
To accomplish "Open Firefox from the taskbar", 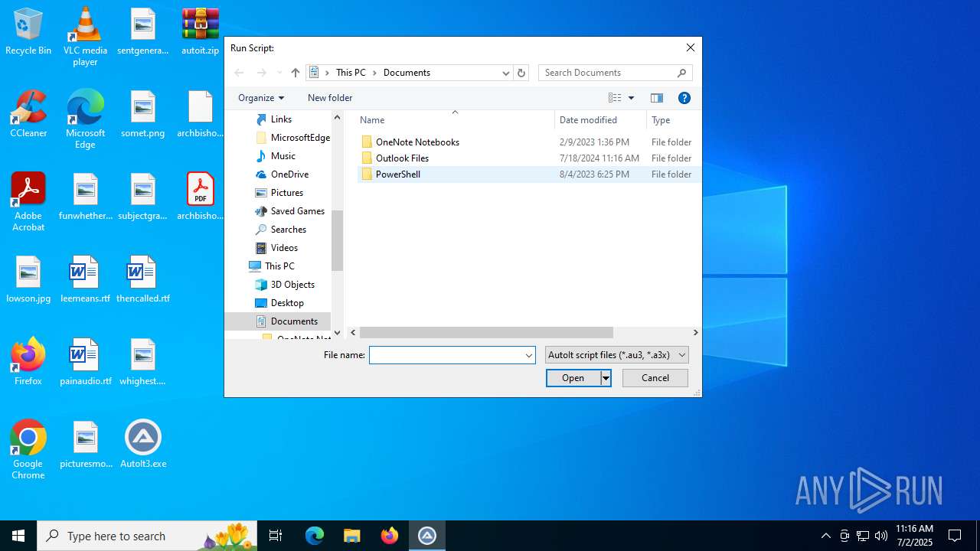I will (x=390, y=536).
